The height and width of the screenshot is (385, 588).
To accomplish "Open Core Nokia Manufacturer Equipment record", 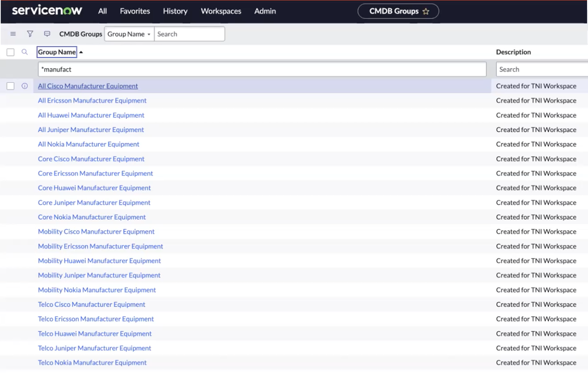I will click(92, 217).
